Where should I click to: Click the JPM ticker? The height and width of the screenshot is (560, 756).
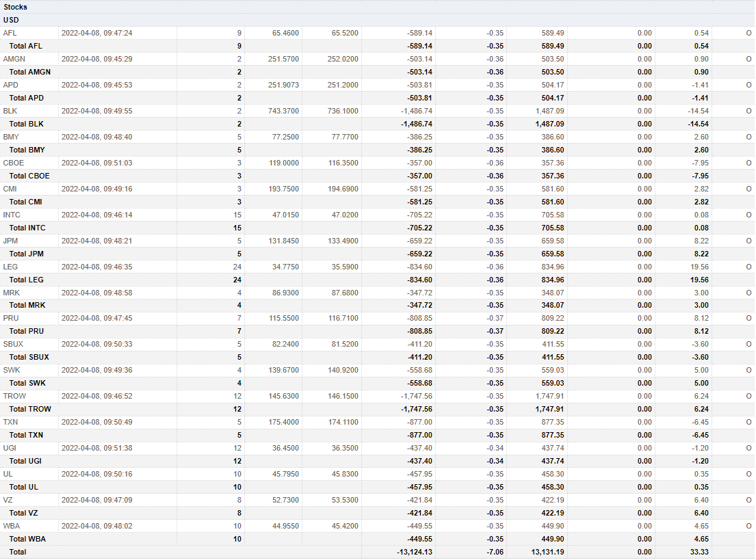(10, 241)
